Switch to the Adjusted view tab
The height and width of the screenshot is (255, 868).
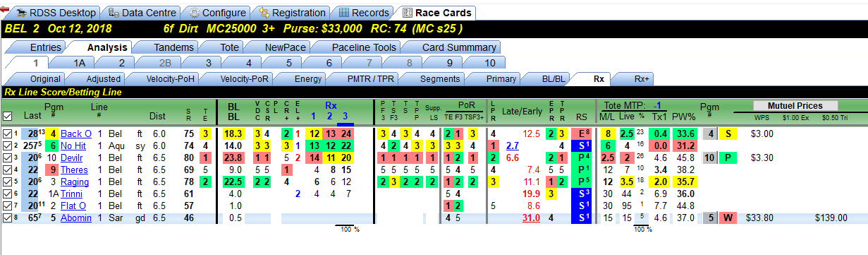[x=98, y=78]
